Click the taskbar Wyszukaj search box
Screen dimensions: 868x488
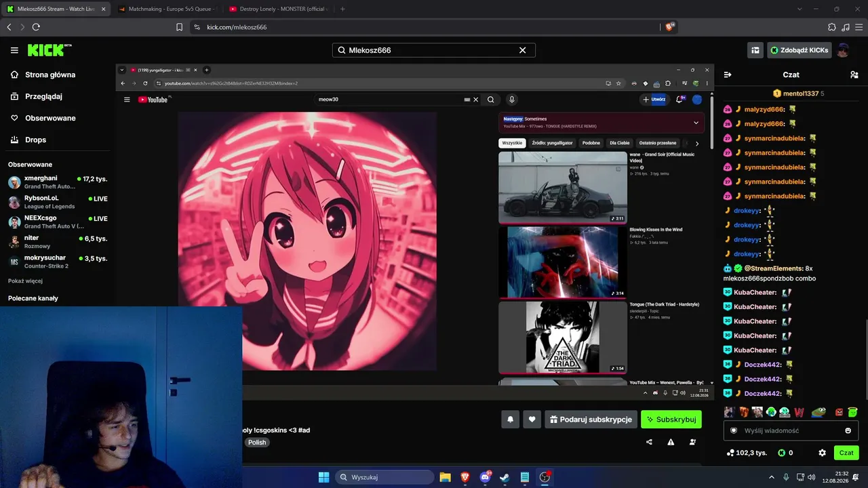[384, 477]
